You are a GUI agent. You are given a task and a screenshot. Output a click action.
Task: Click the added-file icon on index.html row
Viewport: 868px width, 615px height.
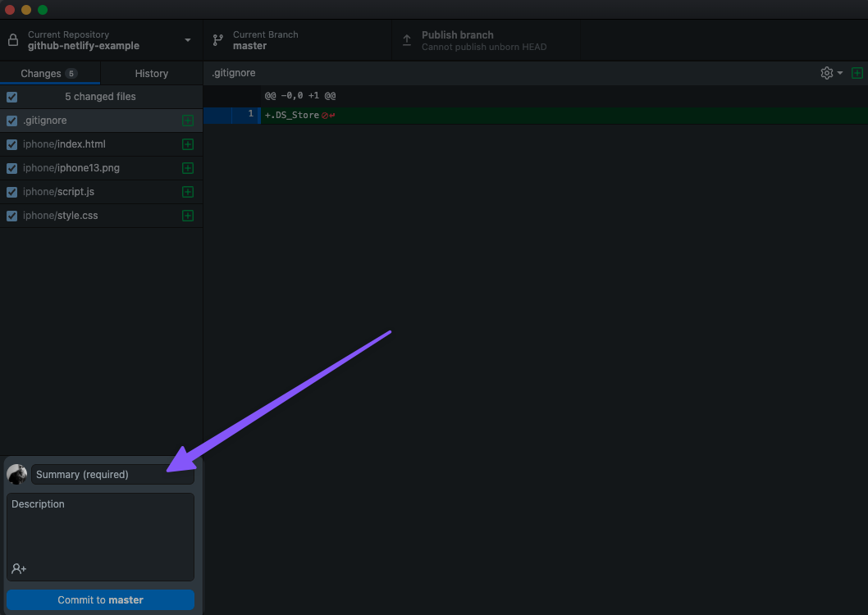tap(188, 144)
